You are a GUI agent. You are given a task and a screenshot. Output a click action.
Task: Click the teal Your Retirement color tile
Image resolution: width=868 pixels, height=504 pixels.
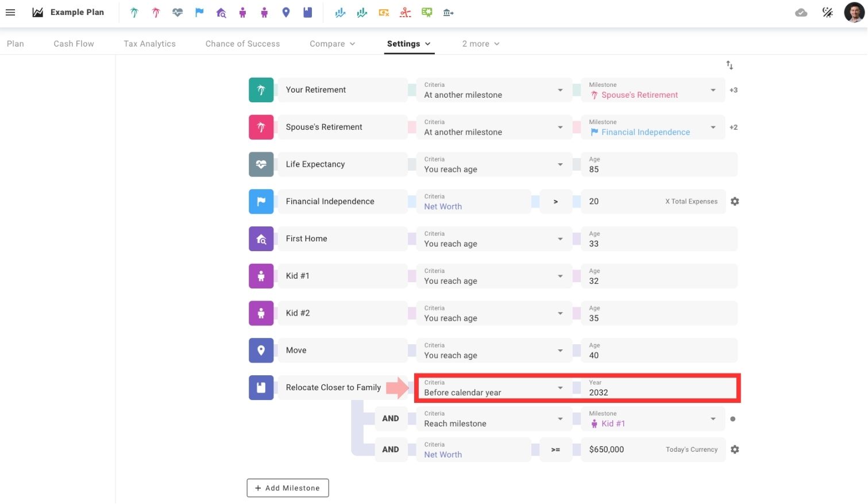[261, 90]
